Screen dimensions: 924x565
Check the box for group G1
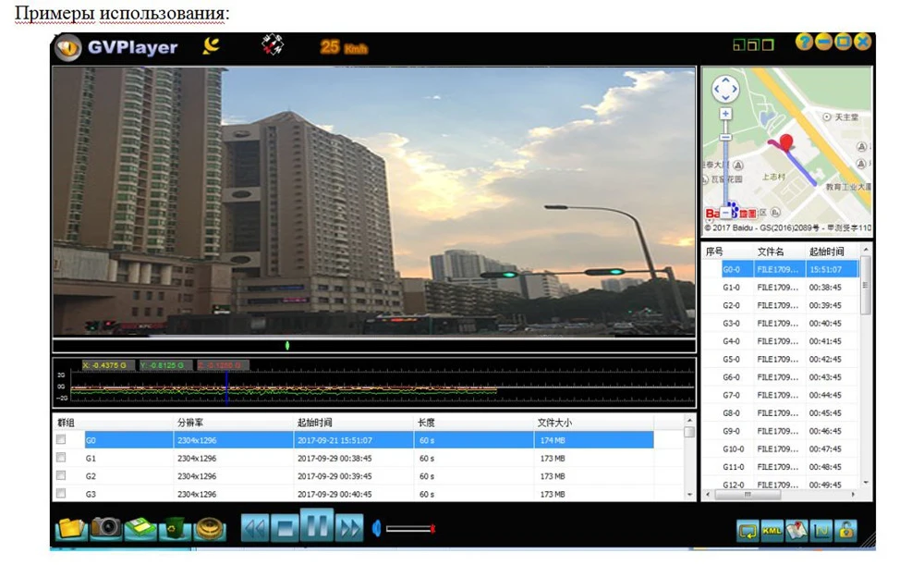[61, 458]
